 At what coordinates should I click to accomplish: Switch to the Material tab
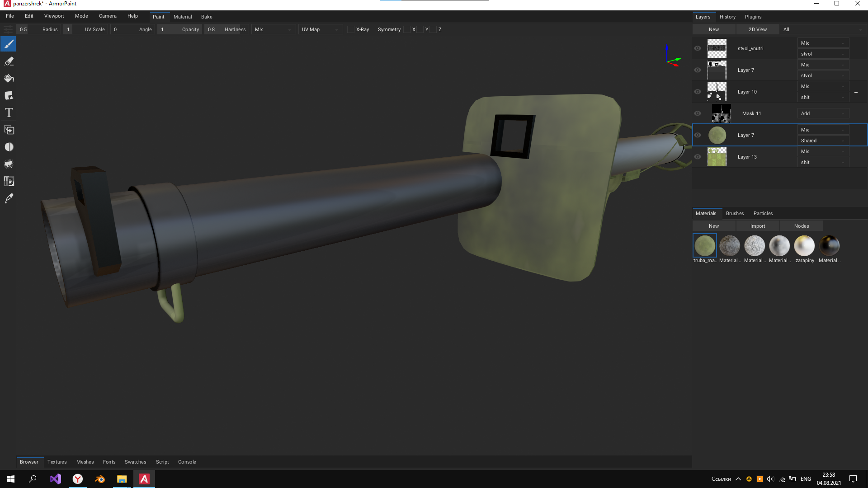pos(183,17)
